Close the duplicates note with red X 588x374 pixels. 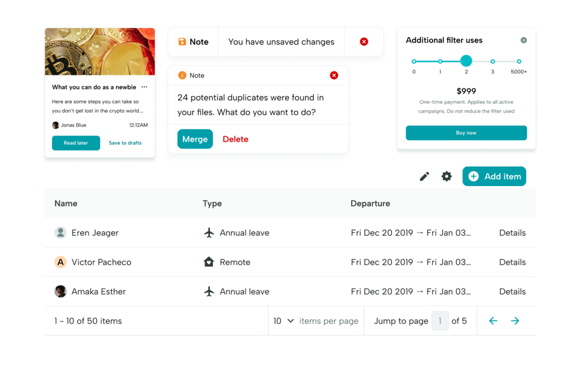click(334, 76)
